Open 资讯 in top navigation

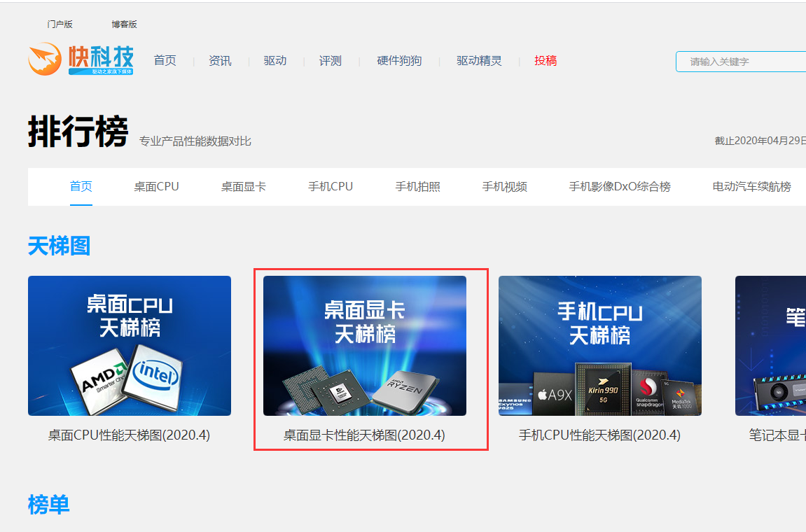(220, 61)
